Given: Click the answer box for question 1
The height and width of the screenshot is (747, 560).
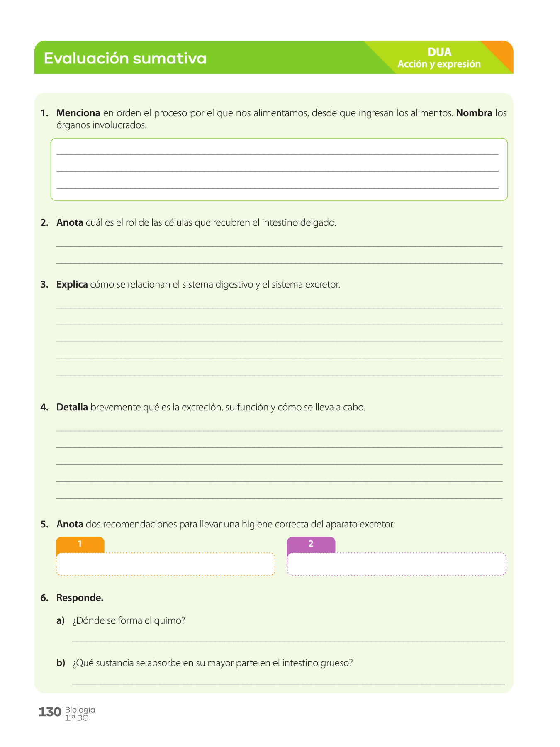Looking at the screenshot, I should point(279,169).
